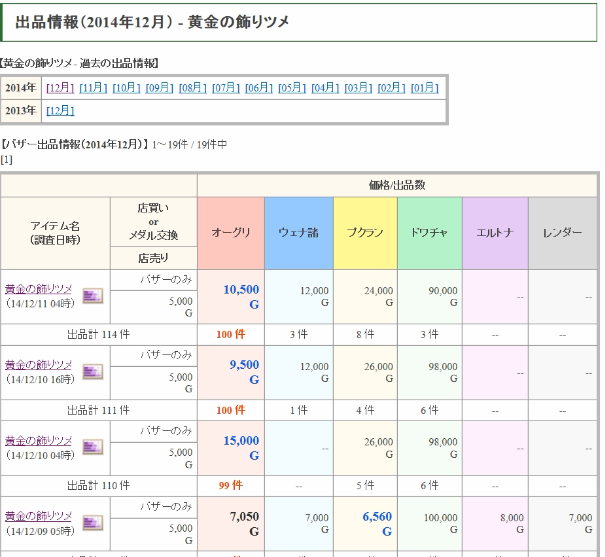
Task: Click the 出品計 114 件 total row
Action: point(98,334)
